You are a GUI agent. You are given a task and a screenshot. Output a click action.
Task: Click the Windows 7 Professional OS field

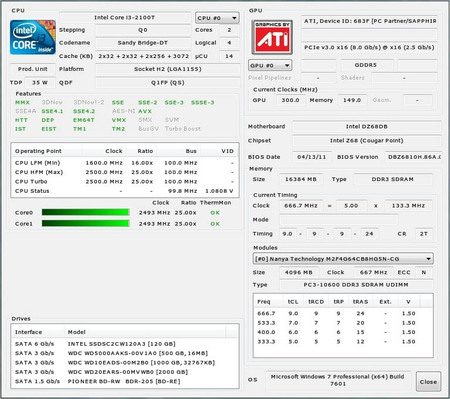[338, 380]
